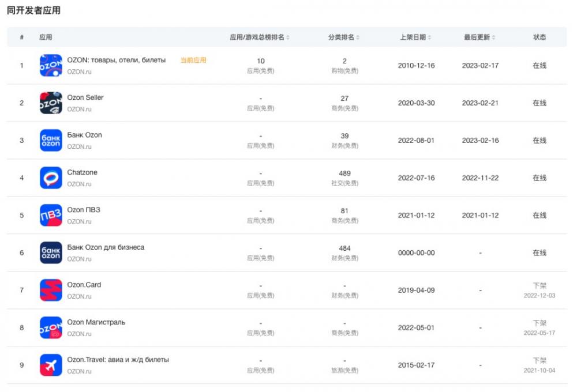The width and height of the screenshot is (577, 392).
Task: Select category rank 489 for Chatzone
Action: (x=344, y=174)
